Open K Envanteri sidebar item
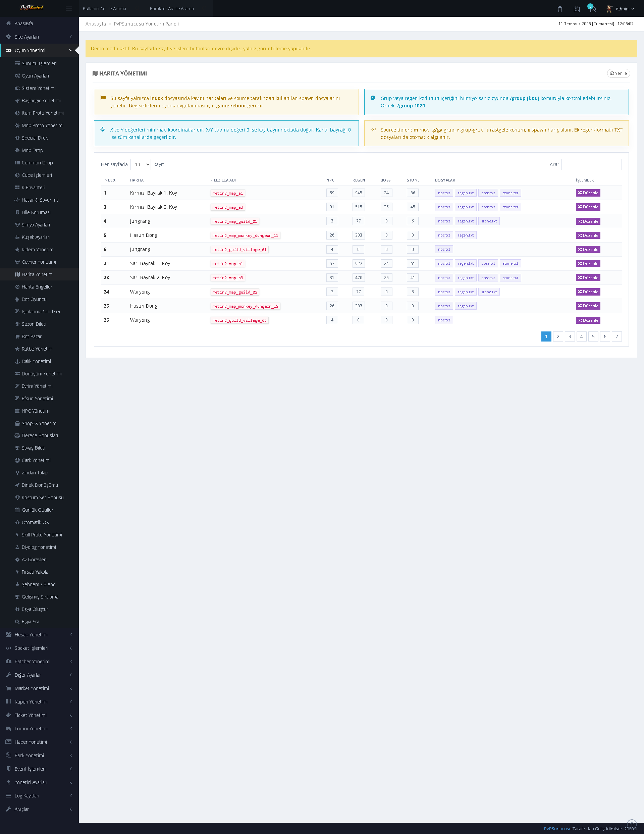 point(39,188)
